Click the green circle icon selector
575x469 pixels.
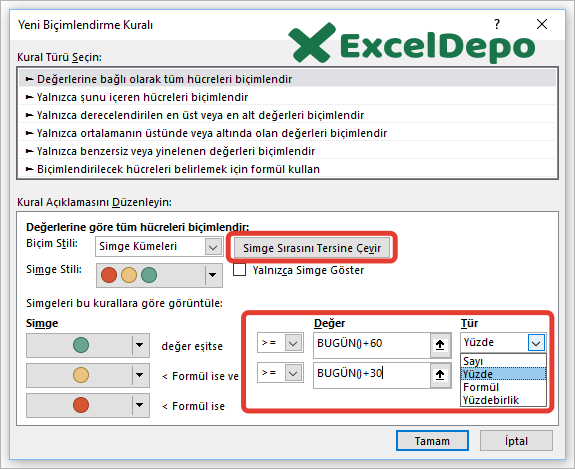tap(88, 345)
